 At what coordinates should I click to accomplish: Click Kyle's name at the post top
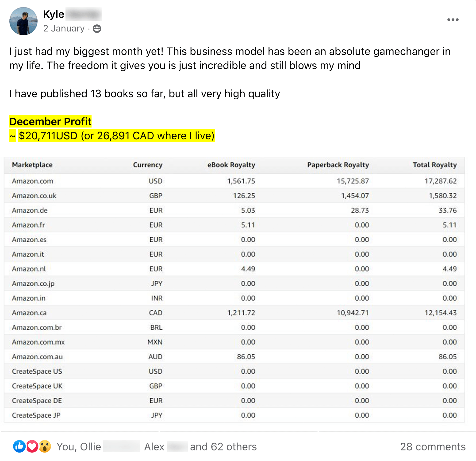click(x=54, y=14)
